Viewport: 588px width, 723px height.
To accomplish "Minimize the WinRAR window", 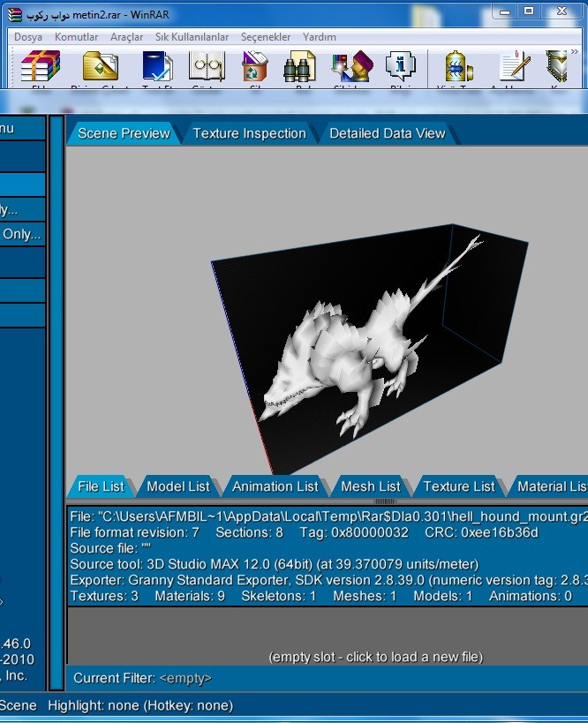I will (505, 12).
